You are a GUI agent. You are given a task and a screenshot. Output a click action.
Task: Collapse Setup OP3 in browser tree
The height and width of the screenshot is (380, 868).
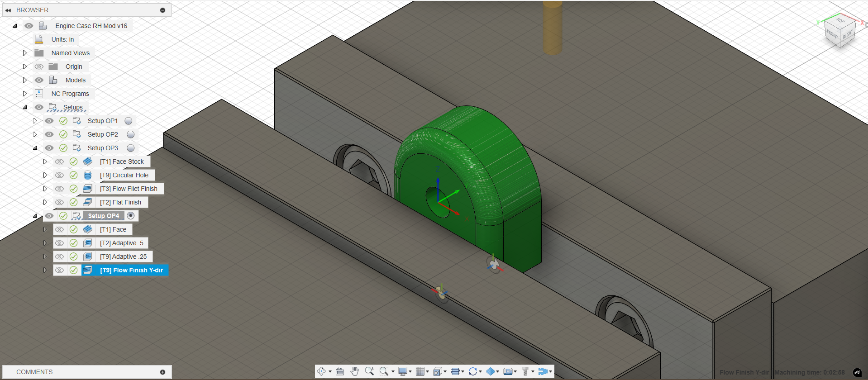click(x=35, y=148)
